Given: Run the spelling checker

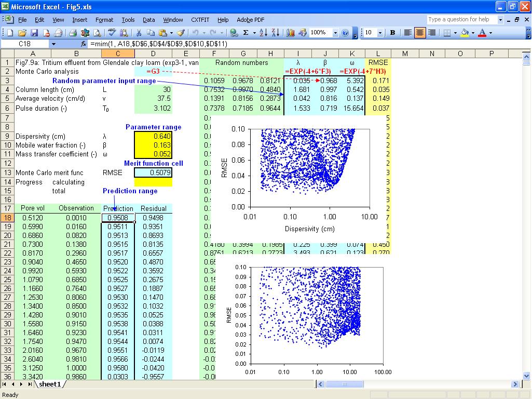Looking at the screenshot, I should (112, 33).
